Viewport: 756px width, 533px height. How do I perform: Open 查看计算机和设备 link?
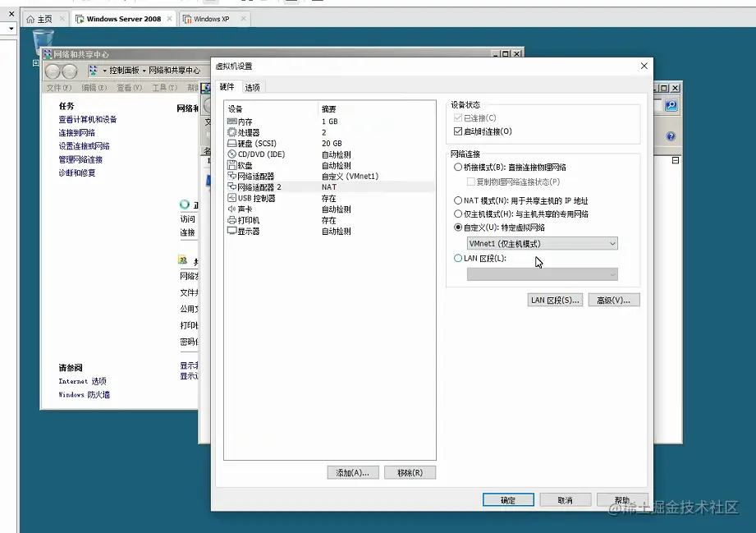(88, 120)
